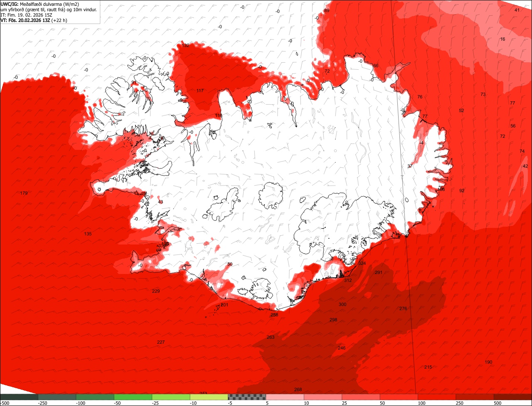Click the value 258 on the map
532x406 pixels.
pos(274,315)
